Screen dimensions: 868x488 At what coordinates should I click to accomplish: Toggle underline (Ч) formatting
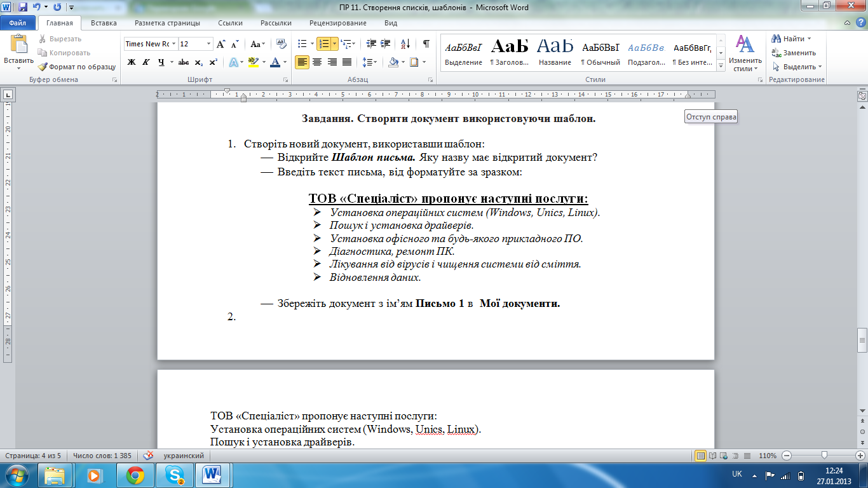[161, 62]
